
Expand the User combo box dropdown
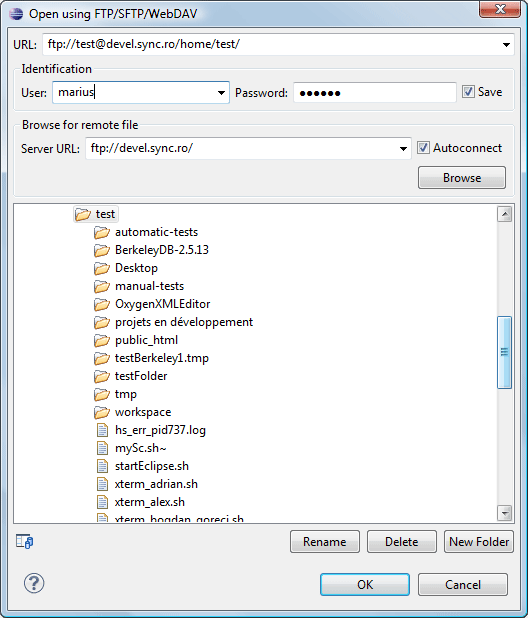[x=221, y=93]
